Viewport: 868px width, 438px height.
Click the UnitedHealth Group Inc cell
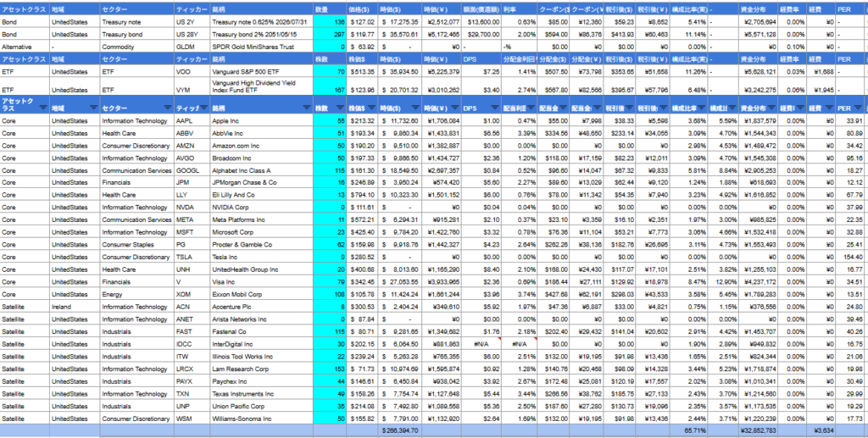(x=261, y=270)
